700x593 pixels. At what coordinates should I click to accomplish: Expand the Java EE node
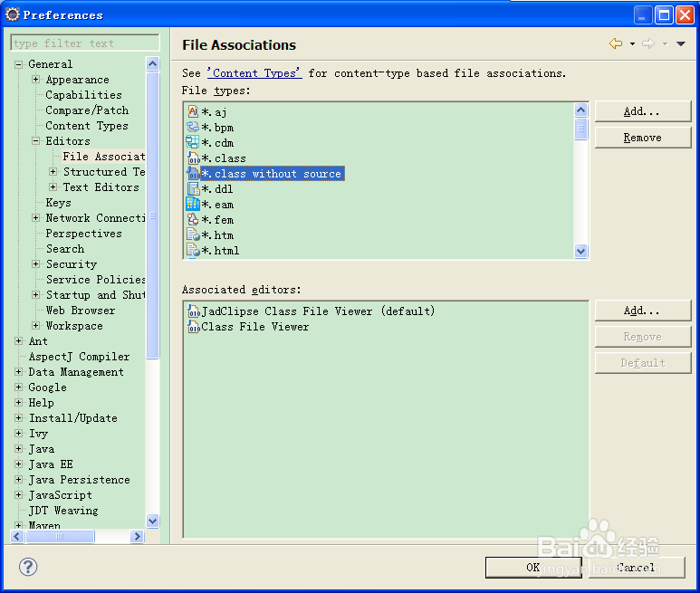18,464
